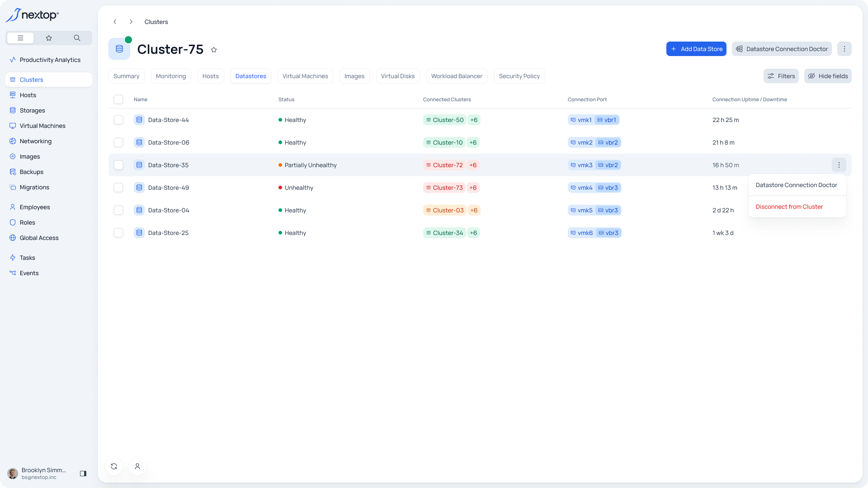
Task: Open the favorites star in sidebar
Action: [49, 38]
